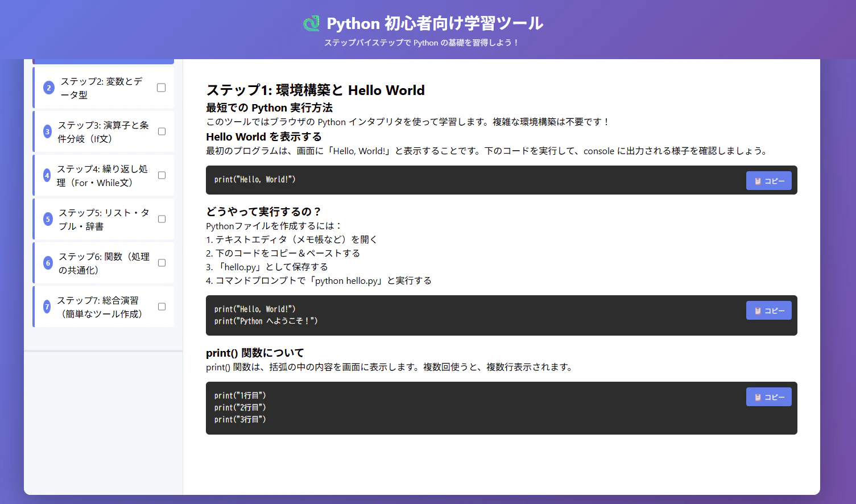
Task: Click the Python snake logo icon
Action: pos(312,23)
